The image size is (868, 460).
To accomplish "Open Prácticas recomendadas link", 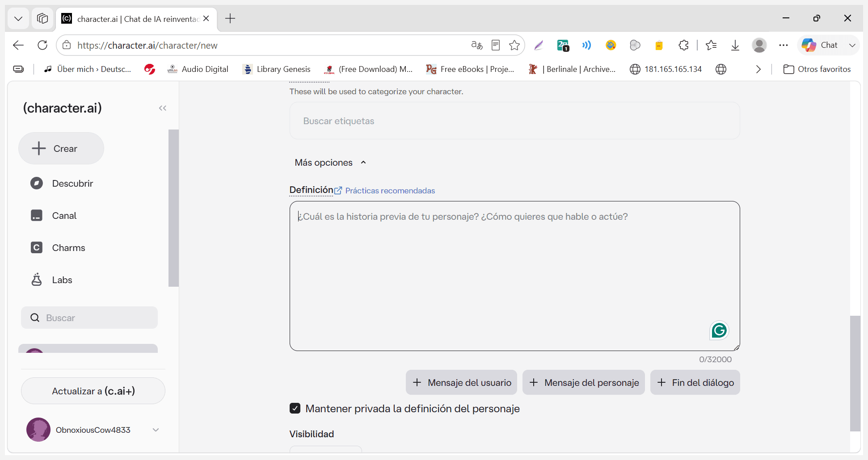I will 390,191.
